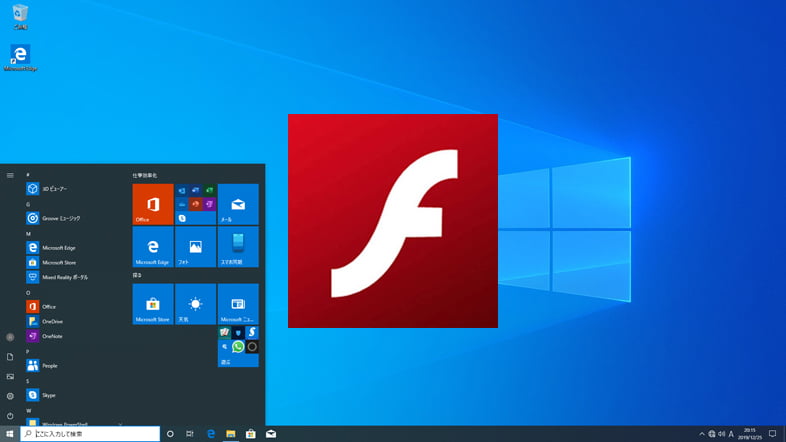Open the Office apps group tile

(x=195, y=204)
